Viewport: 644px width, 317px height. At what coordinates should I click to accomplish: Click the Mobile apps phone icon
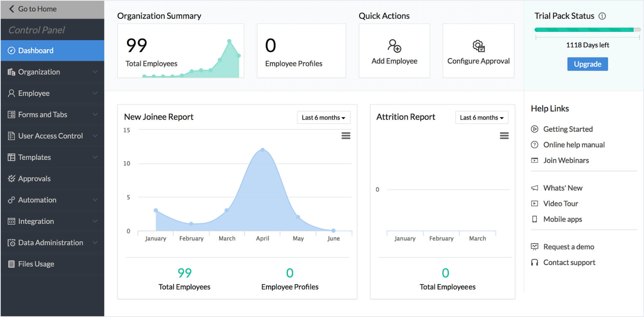[x=534, y=219]
